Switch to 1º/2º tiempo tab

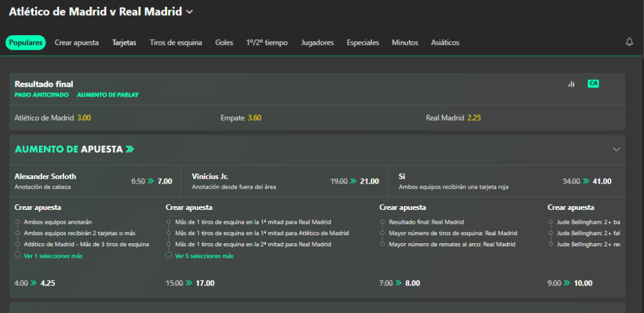click(267, 43)
